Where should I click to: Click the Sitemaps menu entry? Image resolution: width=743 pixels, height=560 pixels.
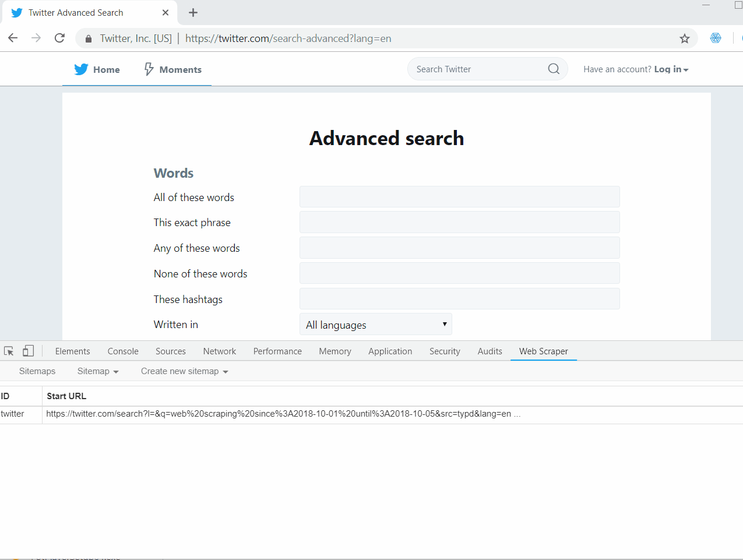(x=37, y=371)
